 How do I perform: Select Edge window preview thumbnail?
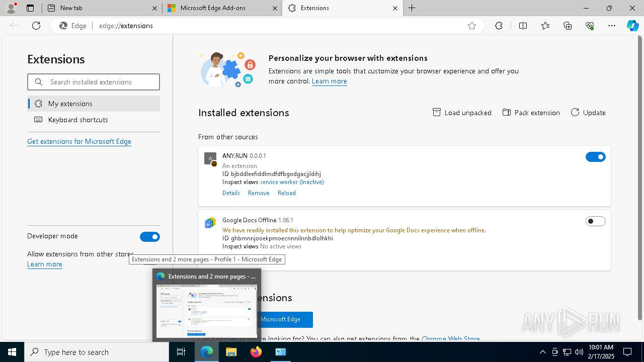(x=207, y=311)
